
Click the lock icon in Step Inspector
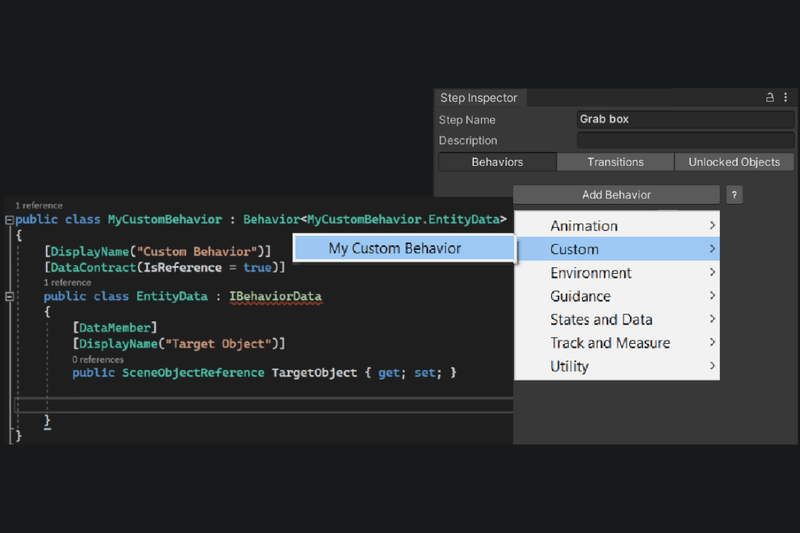[770, 98]
